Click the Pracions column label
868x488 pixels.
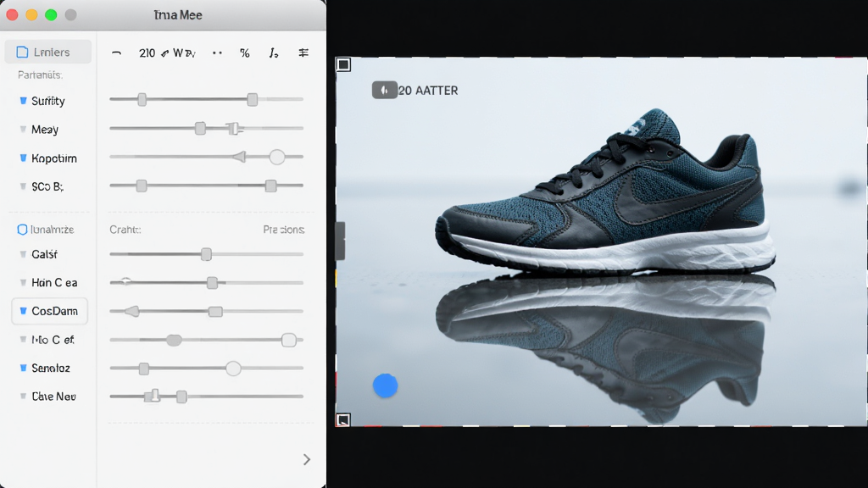tap(283, 230)
